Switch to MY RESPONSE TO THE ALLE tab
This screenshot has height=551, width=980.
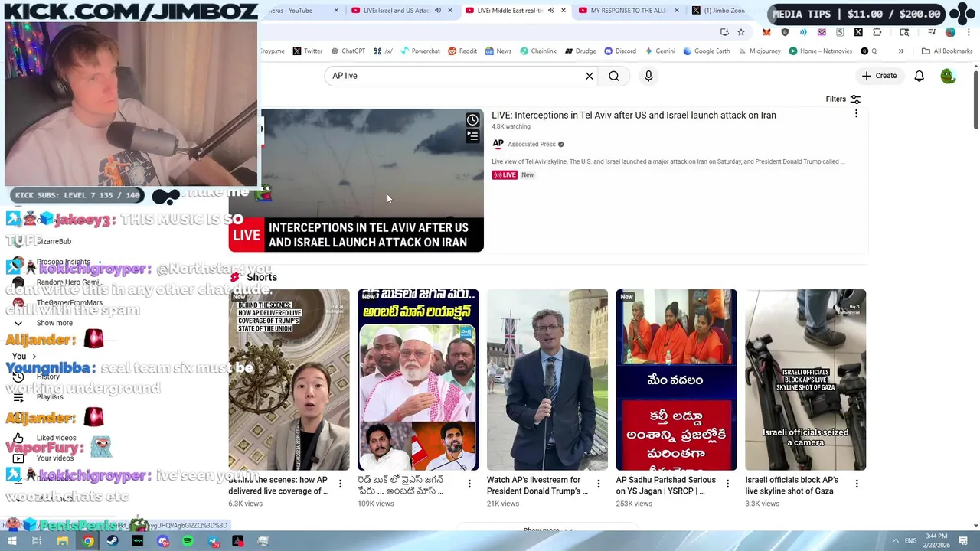click(x=629, y=11)
